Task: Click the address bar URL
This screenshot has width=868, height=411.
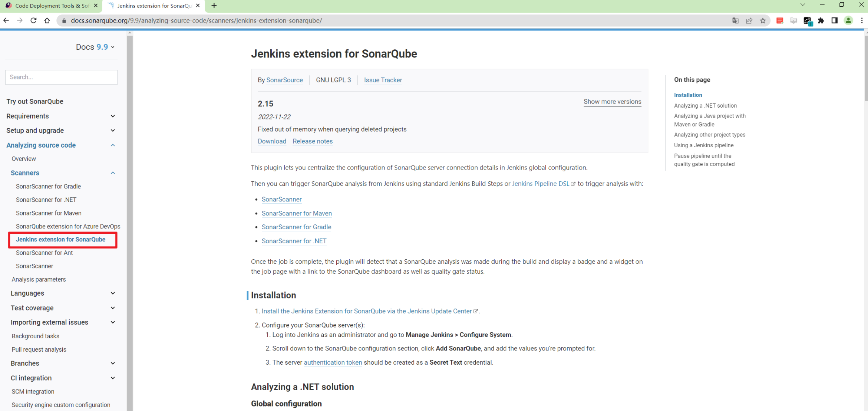Action: pos(197,20)
